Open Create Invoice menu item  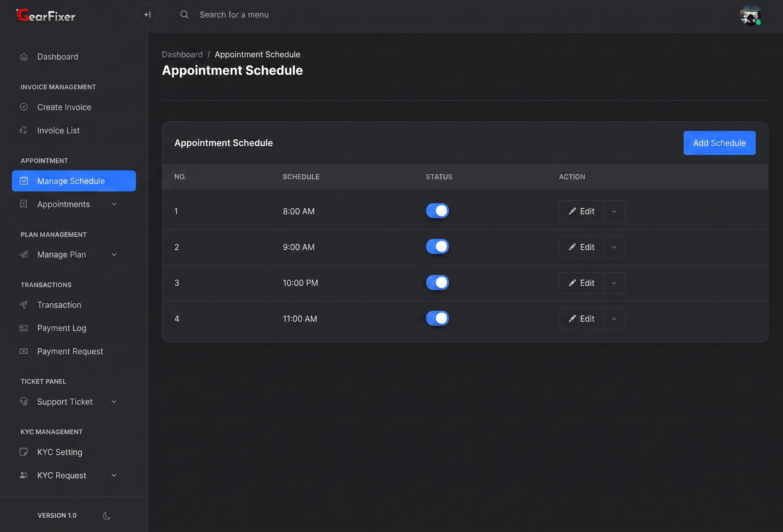click(74, 107)
